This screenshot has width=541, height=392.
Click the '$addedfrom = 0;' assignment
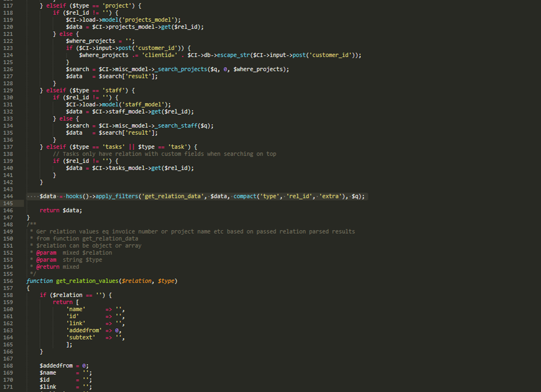click(64, 365)
